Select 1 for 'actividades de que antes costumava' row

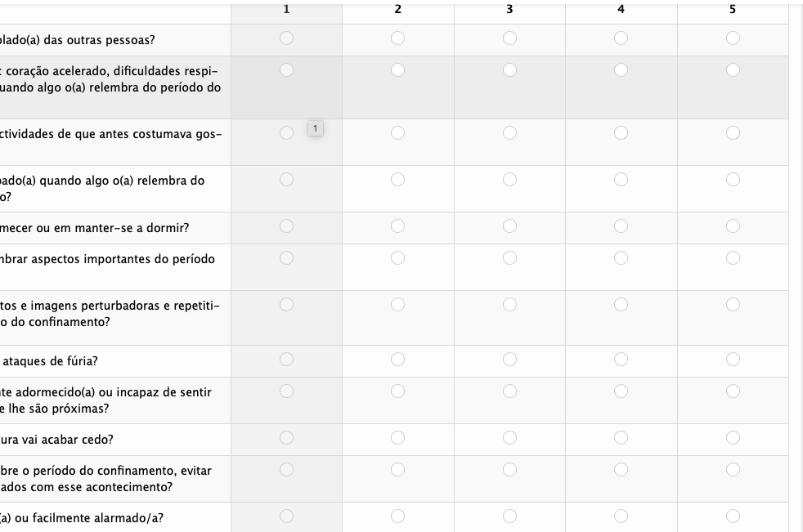coord(286,132)
